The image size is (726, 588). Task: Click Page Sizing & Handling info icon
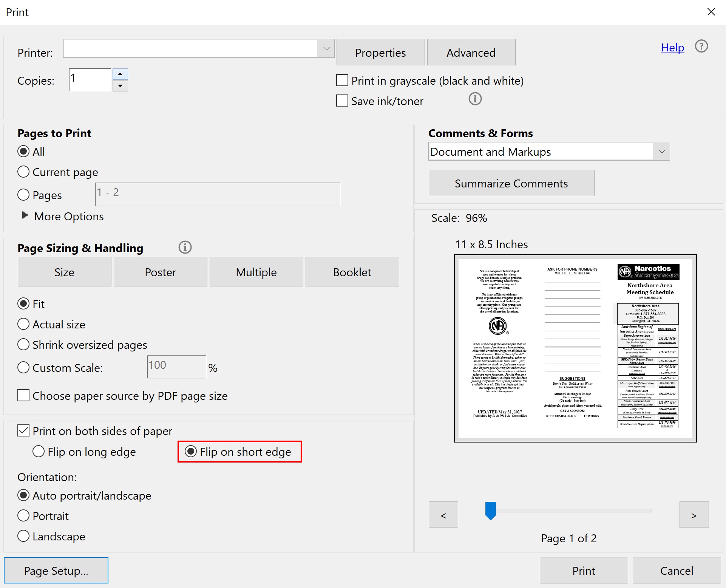pyautogui.click(x=185, y=248)
